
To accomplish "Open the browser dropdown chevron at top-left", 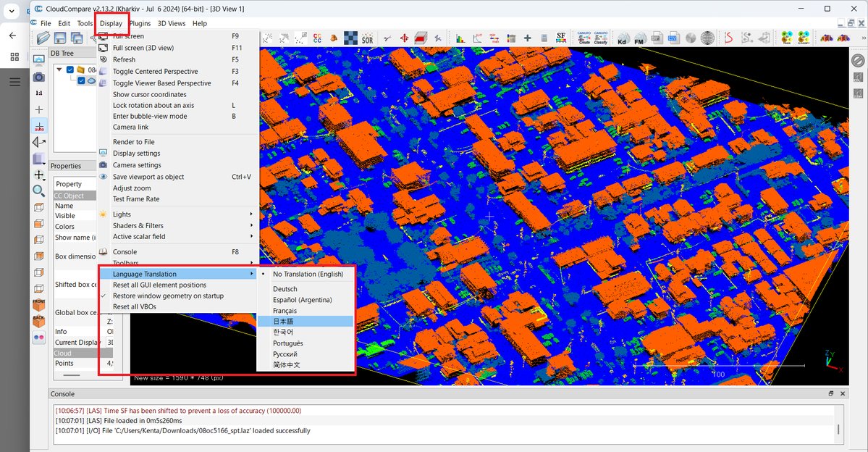I will click(x=12, y=10).
